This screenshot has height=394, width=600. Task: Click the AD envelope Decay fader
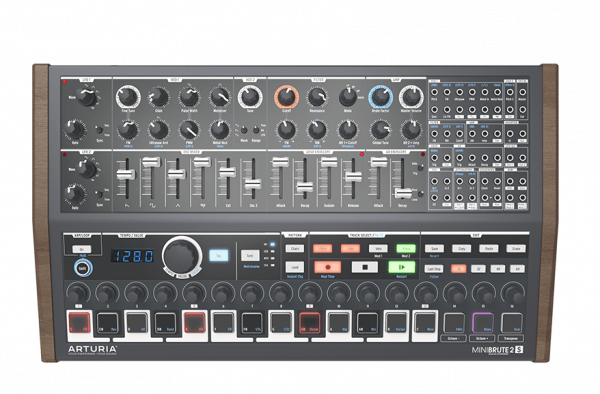click(403, 193)
